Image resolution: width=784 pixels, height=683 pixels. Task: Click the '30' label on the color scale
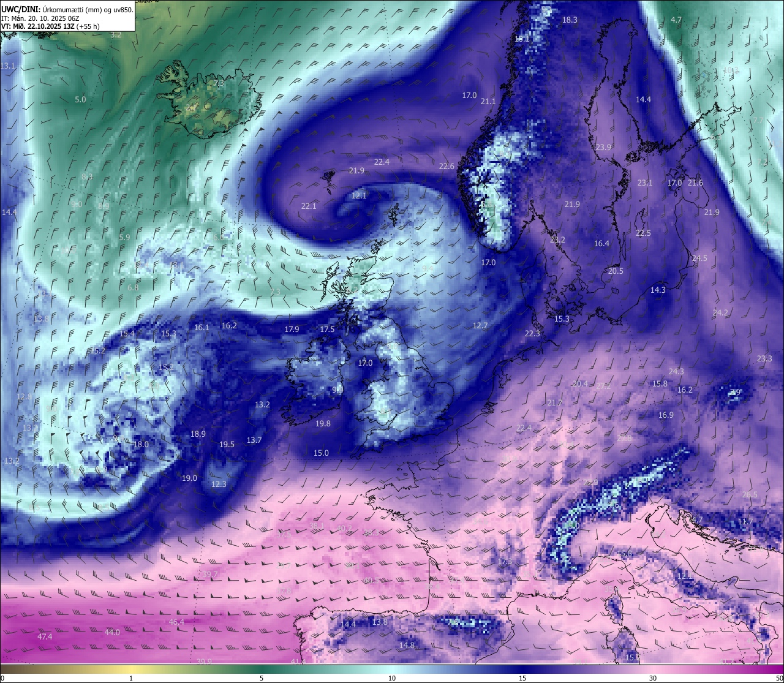(653, 678)
